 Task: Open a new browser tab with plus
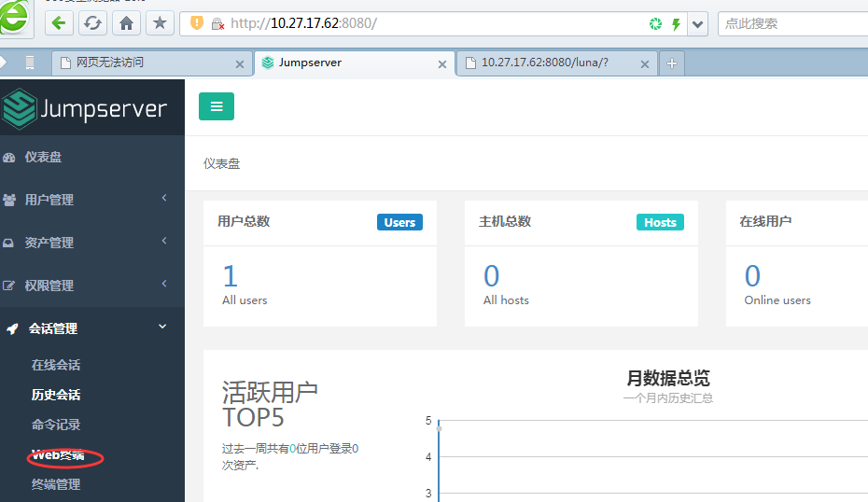pos(671,63)
